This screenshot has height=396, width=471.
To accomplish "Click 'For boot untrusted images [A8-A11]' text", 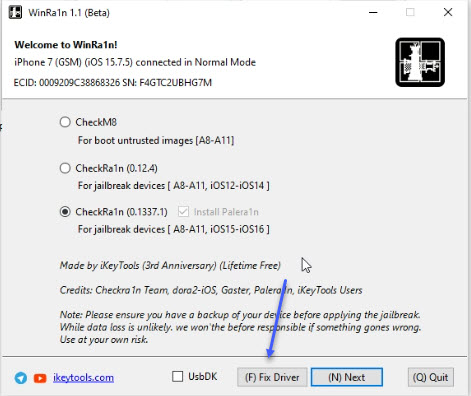I will tap(156, 140).
